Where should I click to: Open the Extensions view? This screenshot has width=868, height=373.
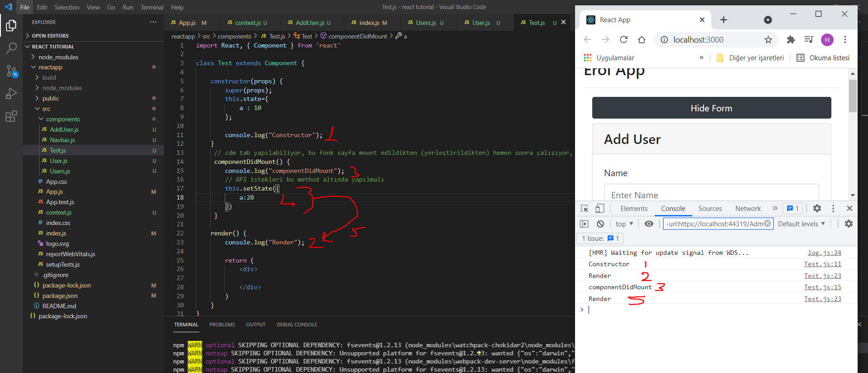(x=11, y=116)
